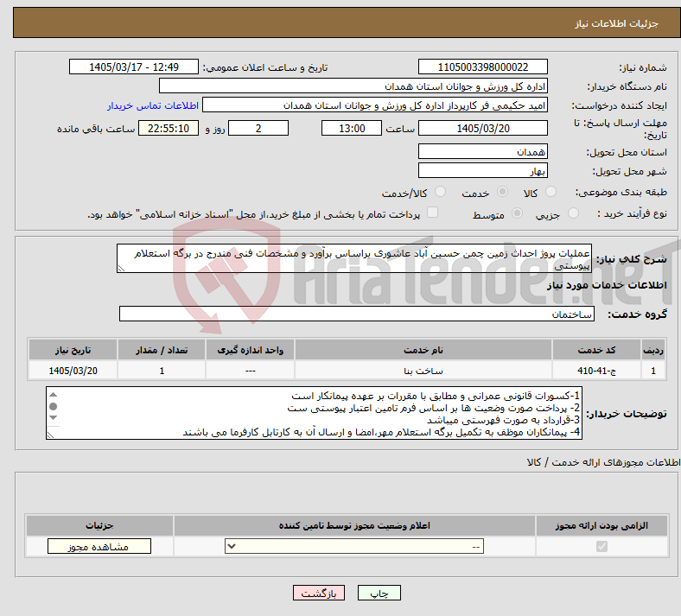The height and width of the screenshot is (616, 681).
Task: Click the deadline time field 13:00
Action: (x=352, y=128)
